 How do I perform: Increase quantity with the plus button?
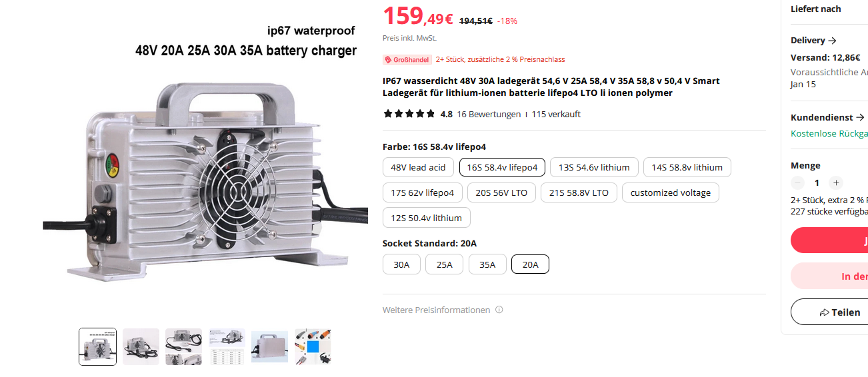tap(836, 183)
